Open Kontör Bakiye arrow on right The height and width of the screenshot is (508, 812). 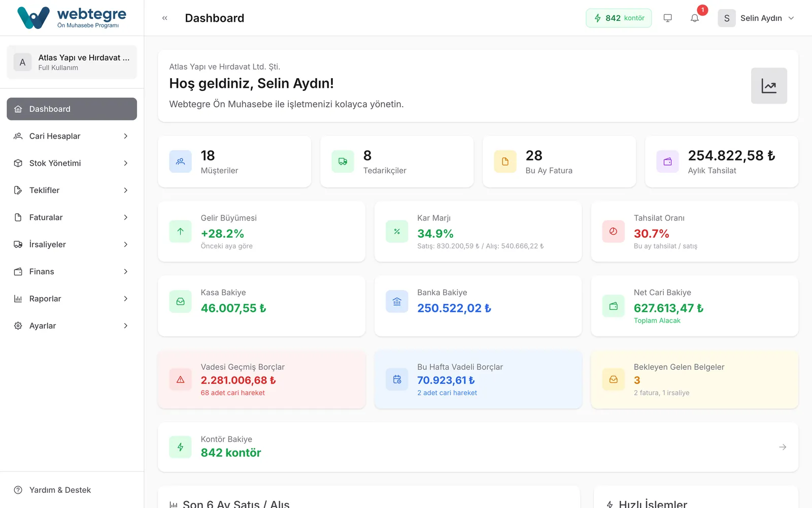pos(783,447)
